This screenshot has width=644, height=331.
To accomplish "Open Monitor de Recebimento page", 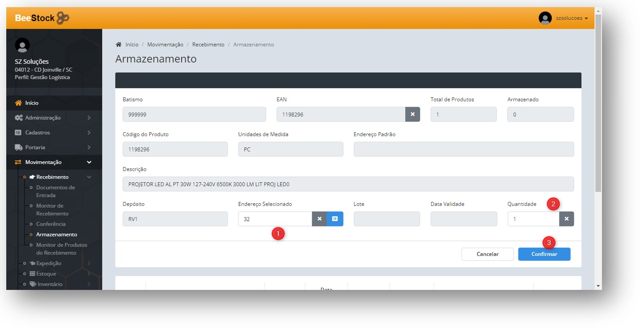I will click(x=52, y=209).
